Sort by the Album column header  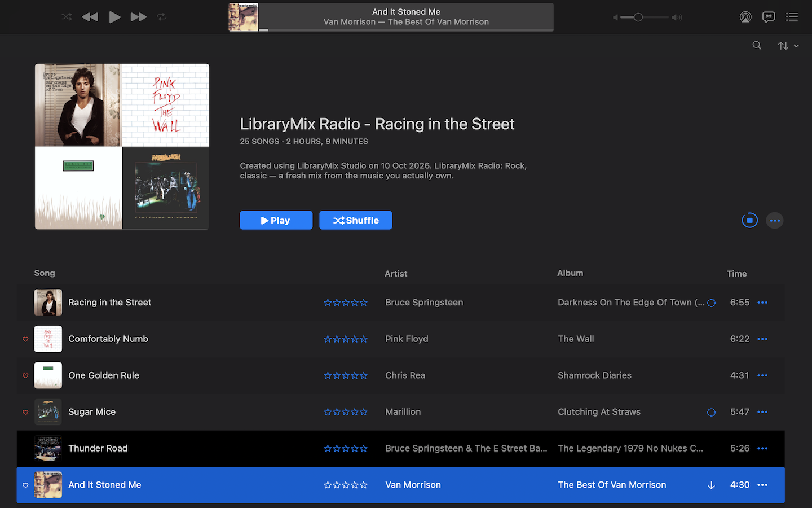click(570, 273)
